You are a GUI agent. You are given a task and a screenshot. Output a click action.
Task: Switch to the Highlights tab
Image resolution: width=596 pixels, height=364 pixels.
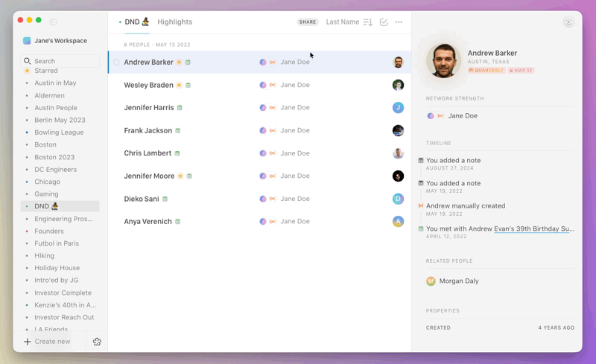tap(174, 22)
